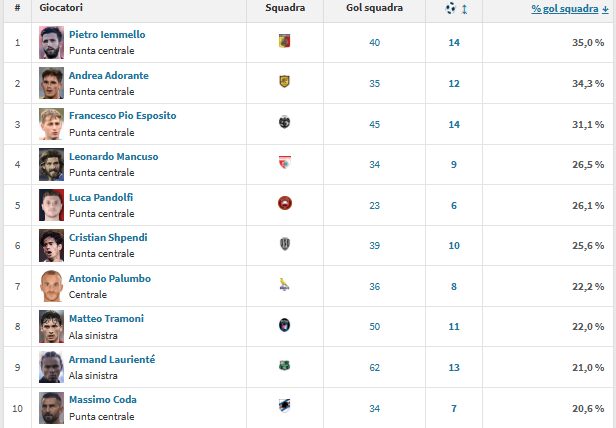This screenshot has height=428, width=616.
Task: Toggle sort arrows beside the ball icon
Action: pyautogui.click(x=463, y=9)
